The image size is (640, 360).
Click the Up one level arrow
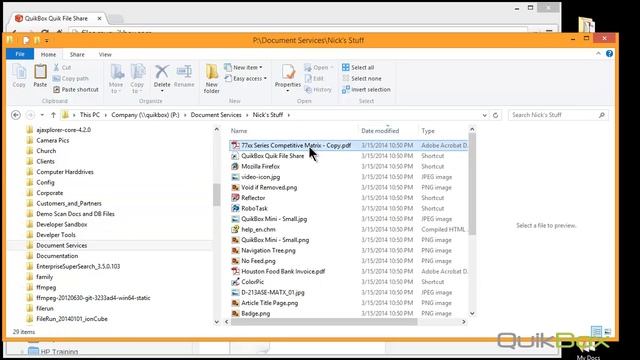(53, 115)
